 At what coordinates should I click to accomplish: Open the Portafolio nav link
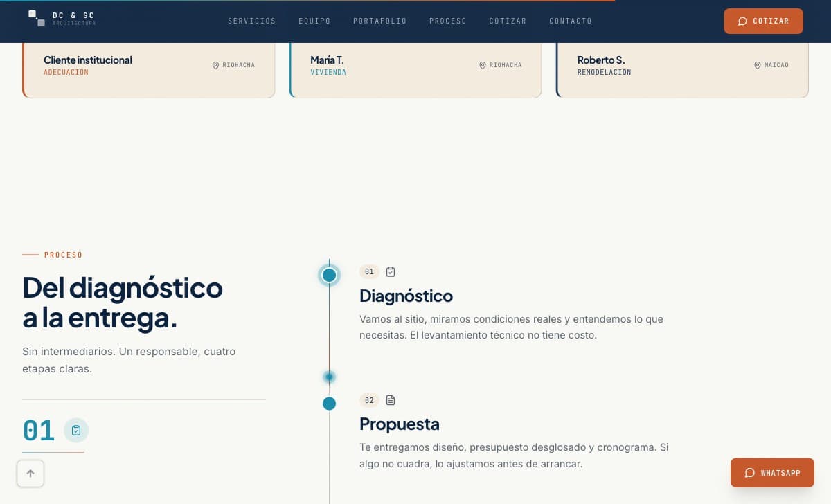click(x=379, y=21)
